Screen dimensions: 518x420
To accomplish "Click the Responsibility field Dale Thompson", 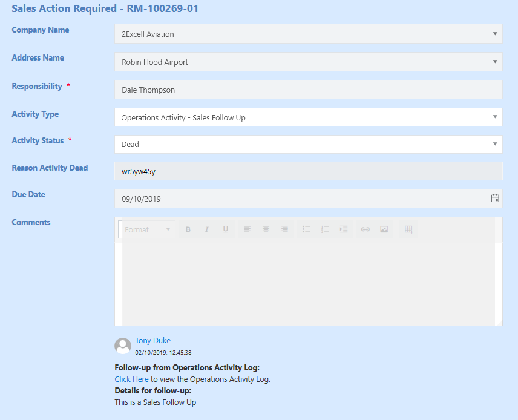I will pos(309,90).
